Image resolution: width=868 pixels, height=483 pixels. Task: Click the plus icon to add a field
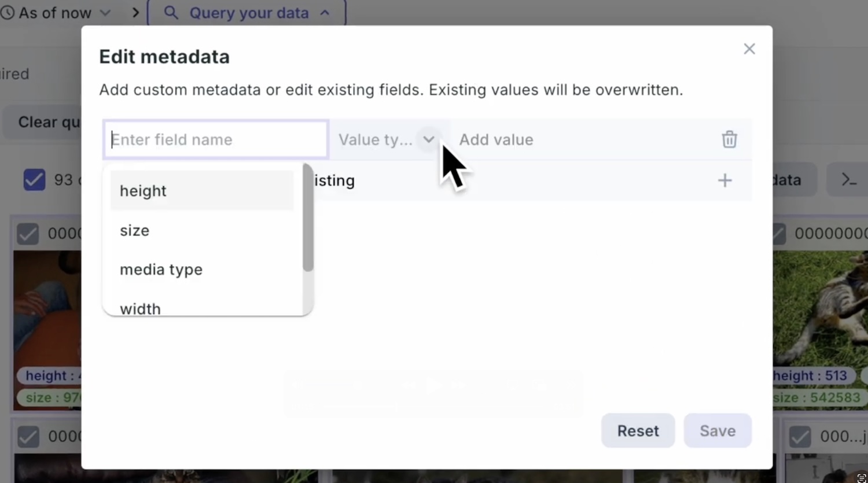coord(724,180)
